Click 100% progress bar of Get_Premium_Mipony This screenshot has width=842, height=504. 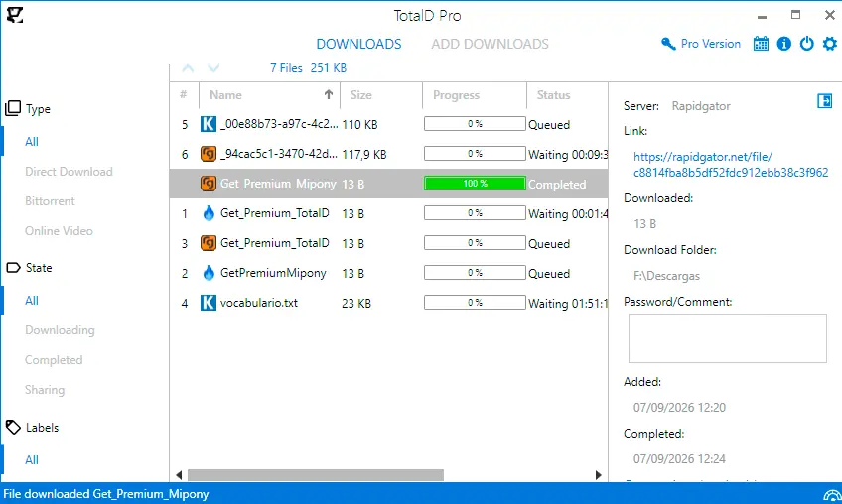click(475, 184)
